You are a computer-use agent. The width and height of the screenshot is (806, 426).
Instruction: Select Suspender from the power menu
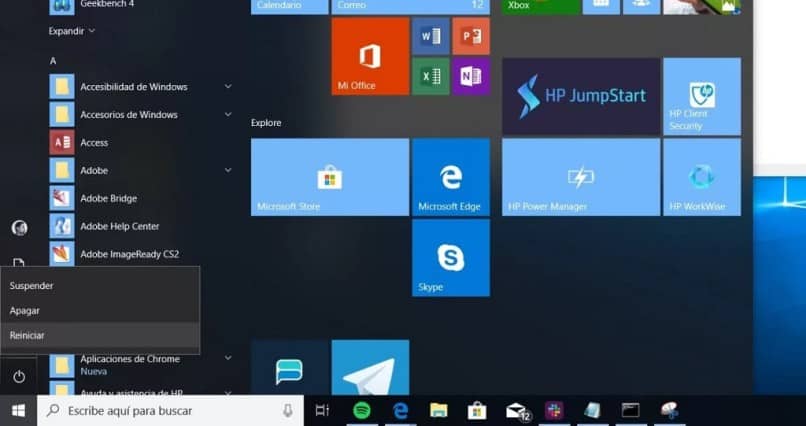(x=100, y=286)
